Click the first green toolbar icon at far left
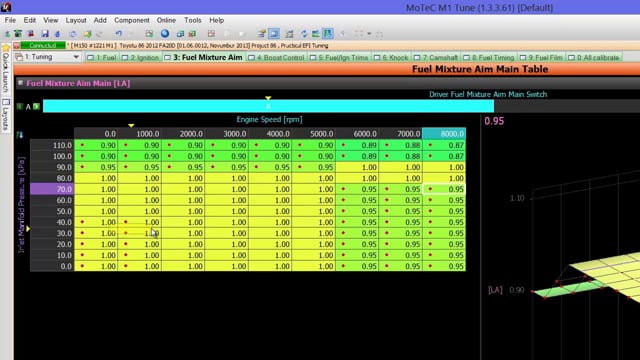Image resolution: width=640 pixels, height=360 pixels. [7, 34]
